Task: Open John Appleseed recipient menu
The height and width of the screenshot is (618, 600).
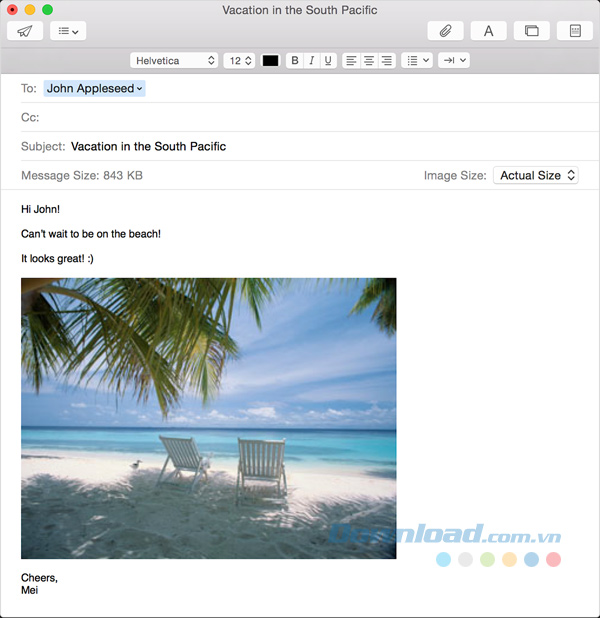Action: point(94,88)
